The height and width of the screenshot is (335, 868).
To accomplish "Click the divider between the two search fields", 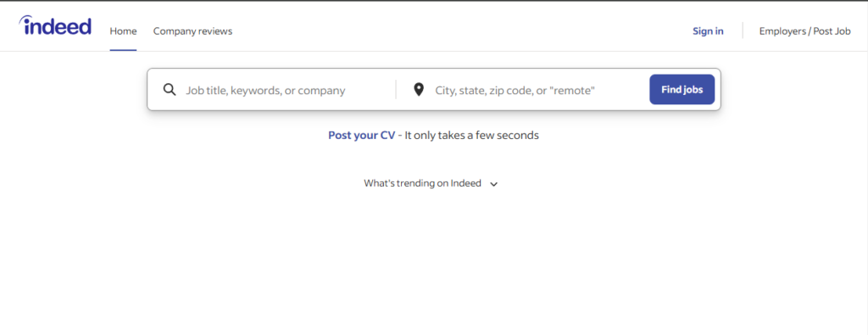I will coord(396,89).
